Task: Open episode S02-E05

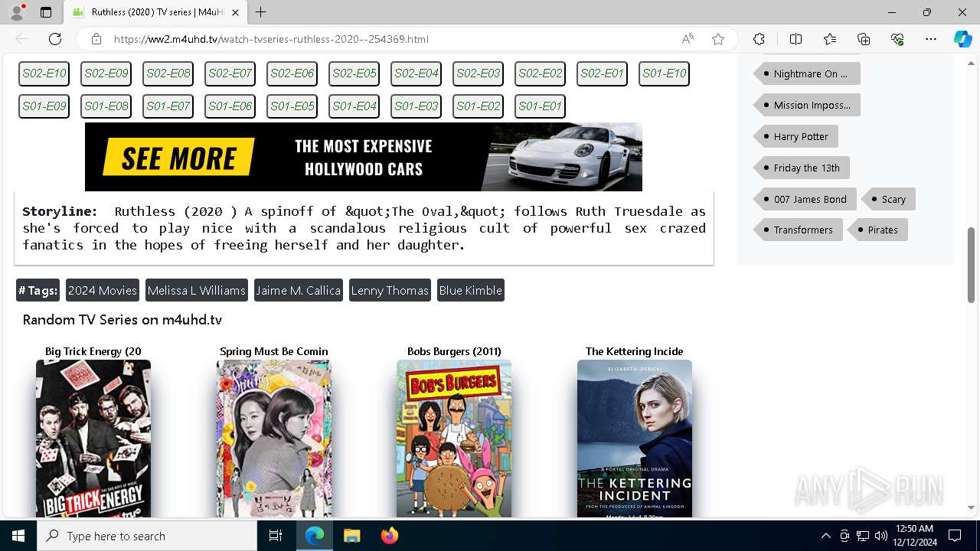Action: (354, 73)
